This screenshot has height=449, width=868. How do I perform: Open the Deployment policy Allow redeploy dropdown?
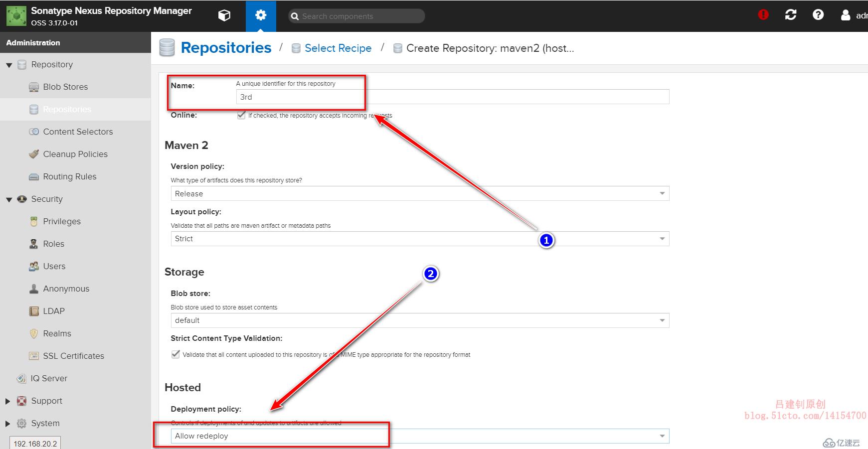pos(420,436)
